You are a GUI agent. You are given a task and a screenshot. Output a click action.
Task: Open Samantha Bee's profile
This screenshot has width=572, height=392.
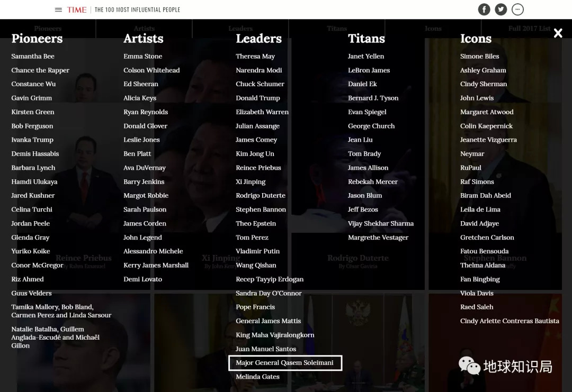point(33,56)
